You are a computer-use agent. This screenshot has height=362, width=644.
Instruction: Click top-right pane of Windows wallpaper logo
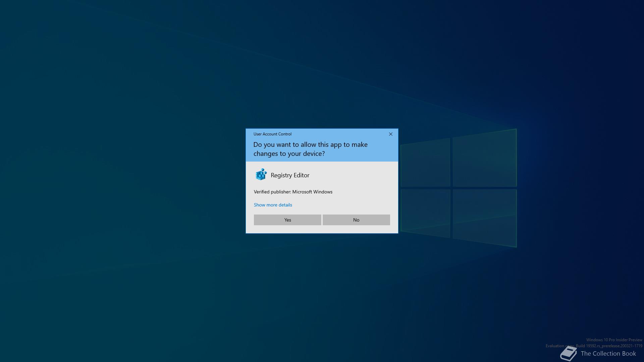coord(484,159)
